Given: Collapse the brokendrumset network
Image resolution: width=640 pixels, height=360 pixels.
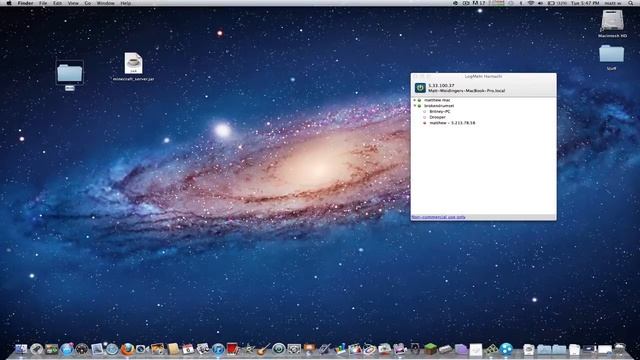Looking at the screenshot, I should click(x=415, y=106).
